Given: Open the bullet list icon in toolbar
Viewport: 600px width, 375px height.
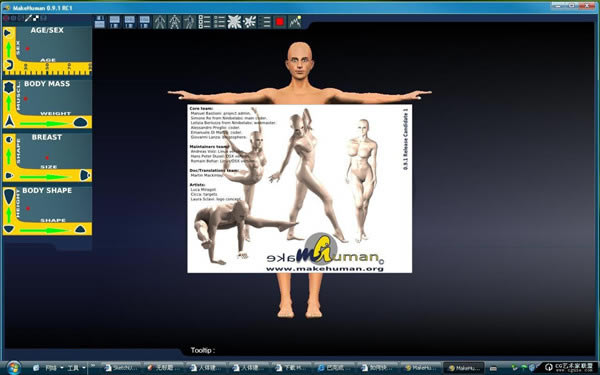Looking at the screenshot, I should tap(219, 22).
